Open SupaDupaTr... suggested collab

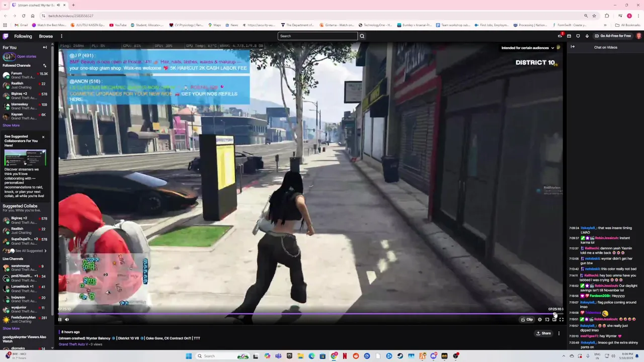point(25,241)
